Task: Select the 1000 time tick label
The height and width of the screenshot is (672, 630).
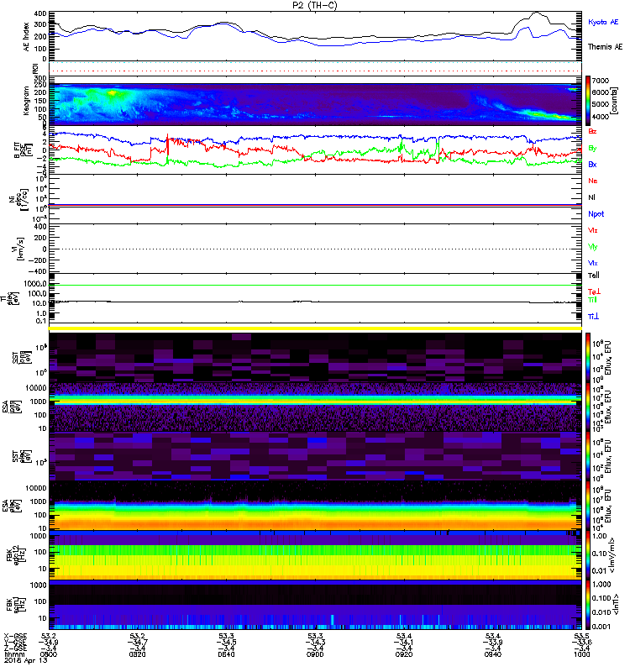Action: point(581,655)
